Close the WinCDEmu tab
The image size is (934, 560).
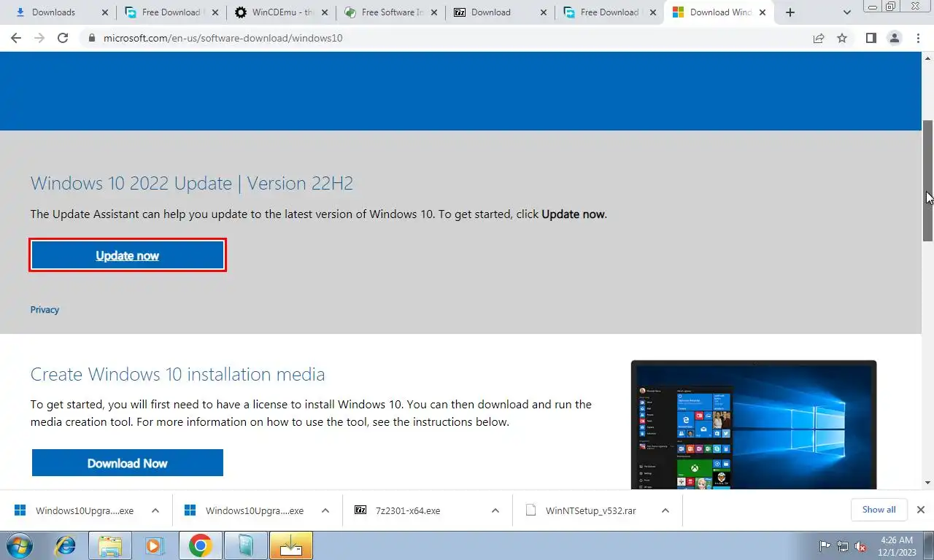pos(324,12)
